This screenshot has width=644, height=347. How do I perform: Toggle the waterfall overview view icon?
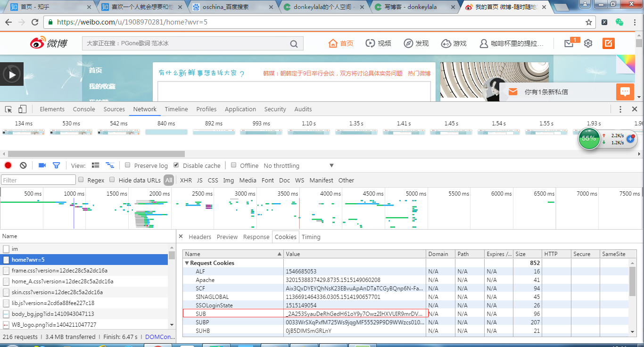coord(110,165)
